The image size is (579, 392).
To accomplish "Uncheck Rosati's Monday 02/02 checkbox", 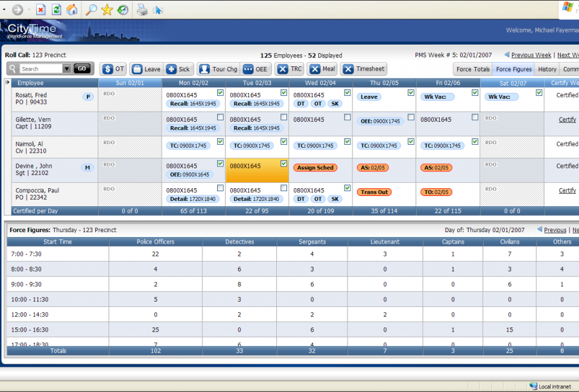I will click(220, 93).
